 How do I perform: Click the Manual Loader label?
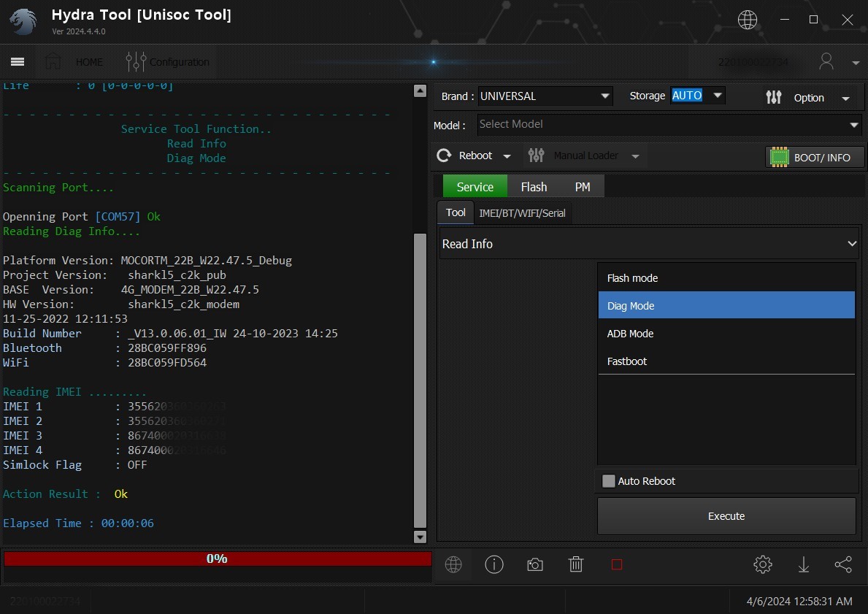click(585, 156)
